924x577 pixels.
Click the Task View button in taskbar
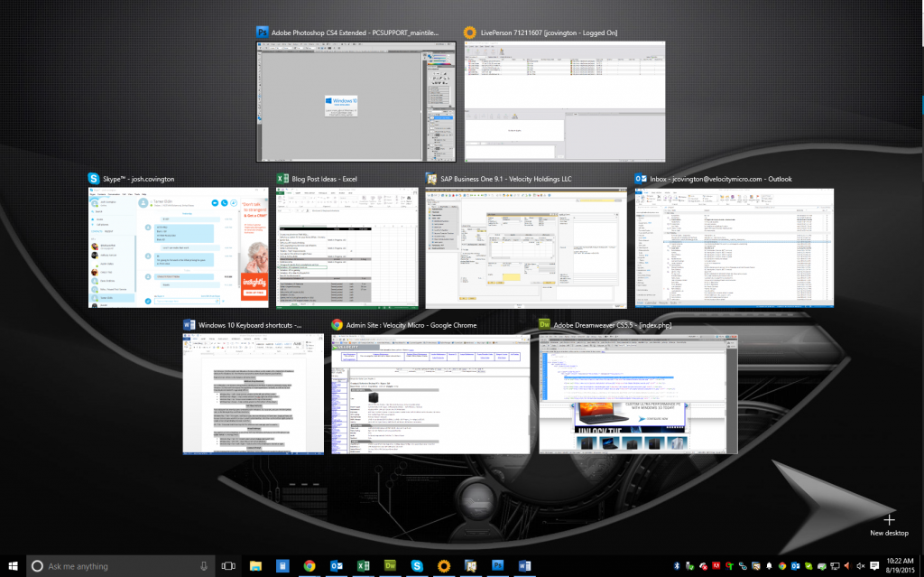click(x=228, y=566)
